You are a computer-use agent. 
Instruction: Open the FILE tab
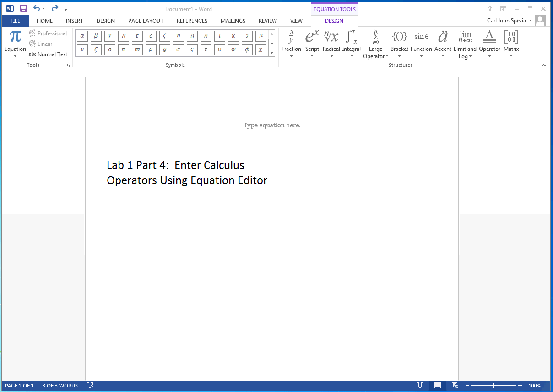point(15,21)
